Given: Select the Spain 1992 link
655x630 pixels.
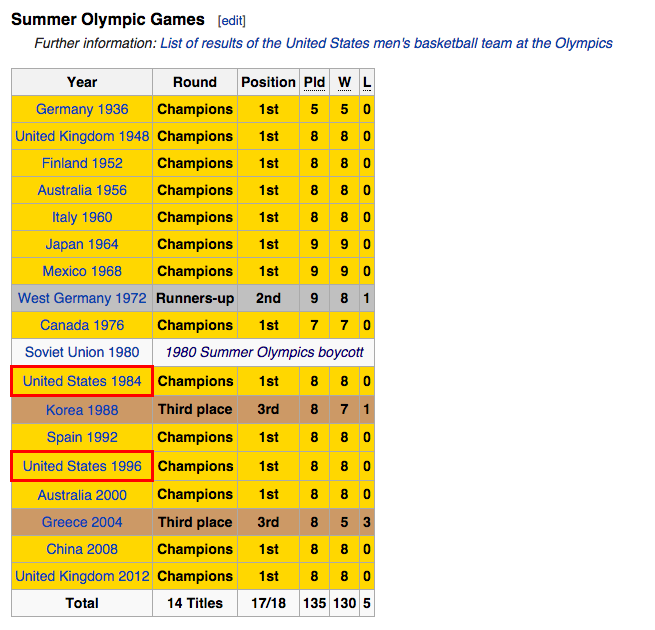Looking at the screenshot, I should click(x=82, y=437).
